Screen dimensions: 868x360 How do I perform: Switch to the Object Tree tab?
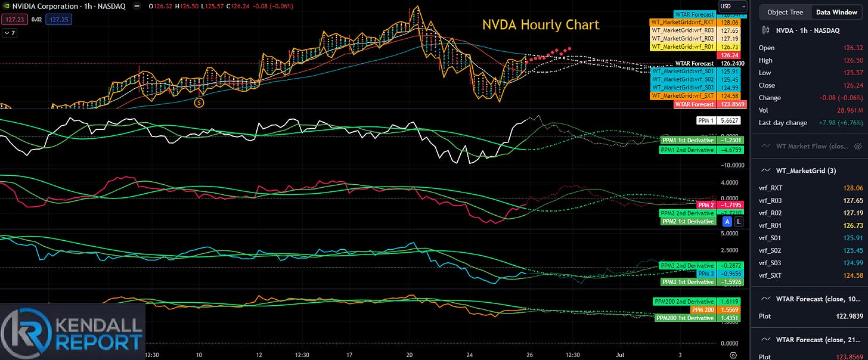click(x=785, y=12)
